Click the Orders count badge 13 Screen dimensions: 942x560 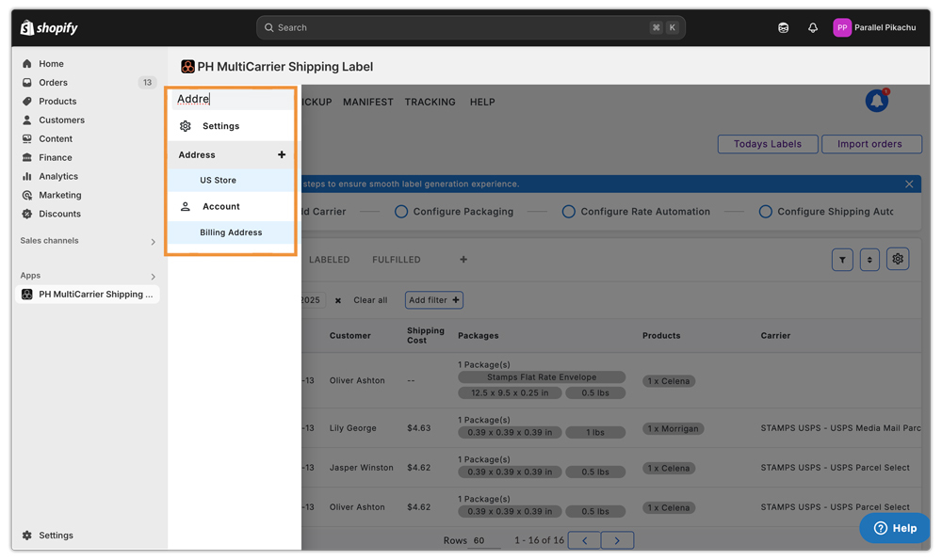coord(147,82)
